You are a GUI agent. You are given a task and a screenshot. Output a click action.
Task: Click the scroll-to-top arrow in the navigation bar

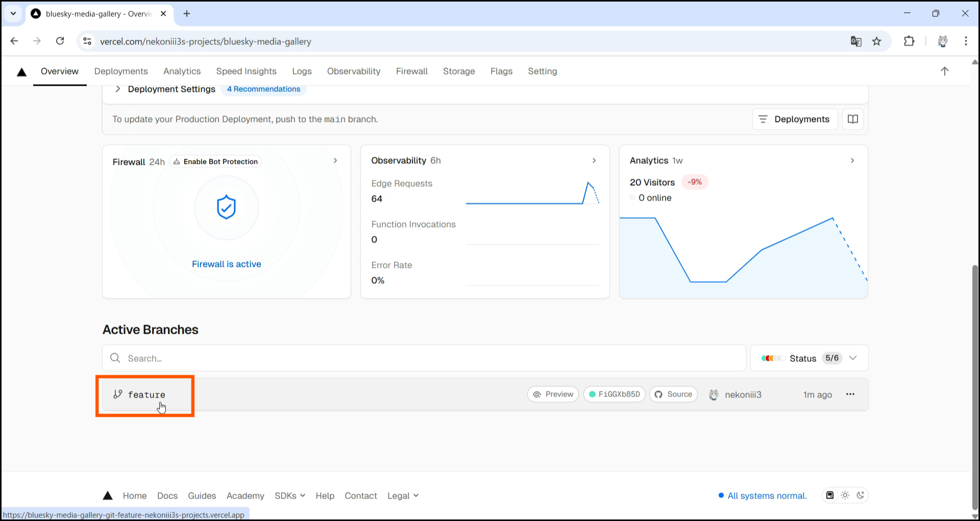click(x=945, y=71)
